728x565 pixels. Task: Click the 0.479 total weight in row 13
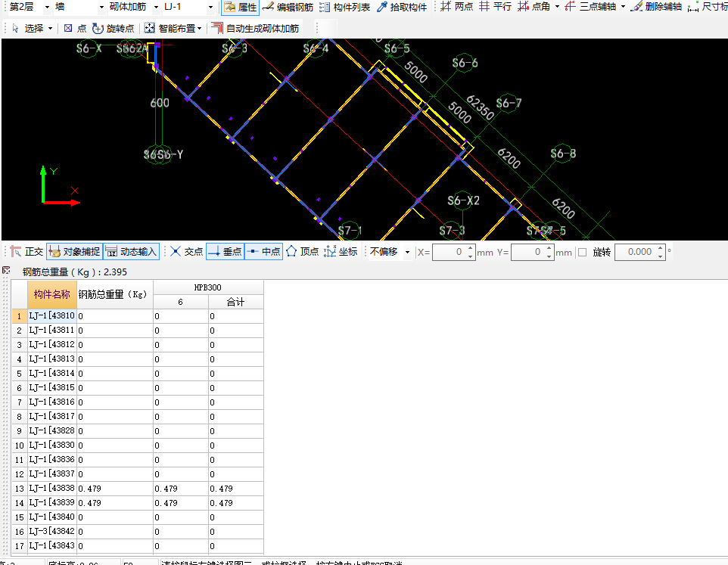[115, 489]
